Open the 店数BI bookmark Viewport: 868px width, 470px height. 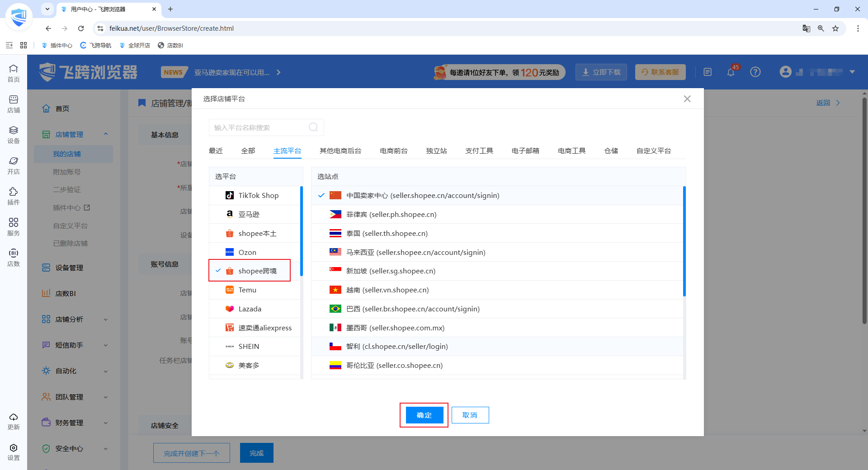[170, 45]
